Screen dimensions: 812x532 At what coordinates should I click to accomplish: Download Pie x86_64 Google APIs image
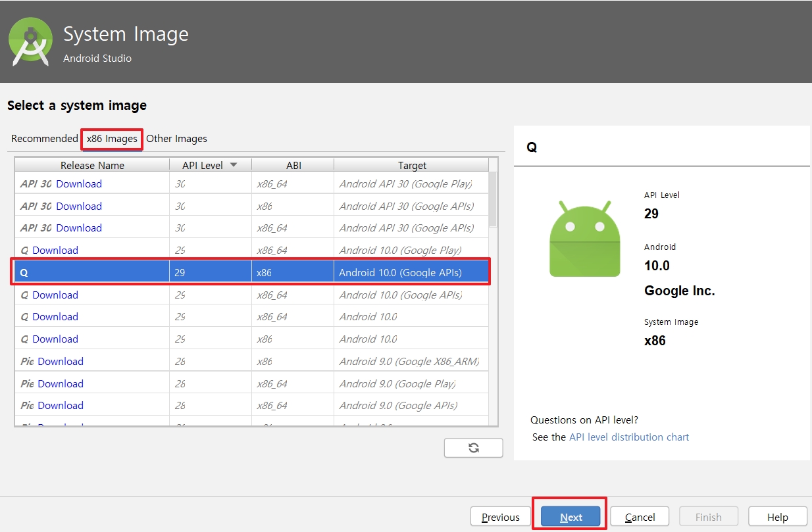pos(61,406)
